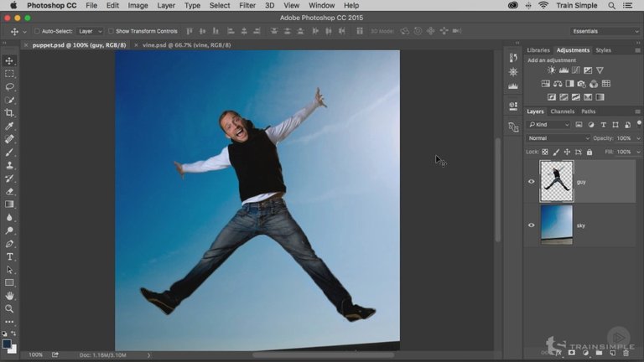Image resolution: width=644 pixels, height=362 pixels.
Task: Select the Type tool
Action: click(x=10, y=256)
